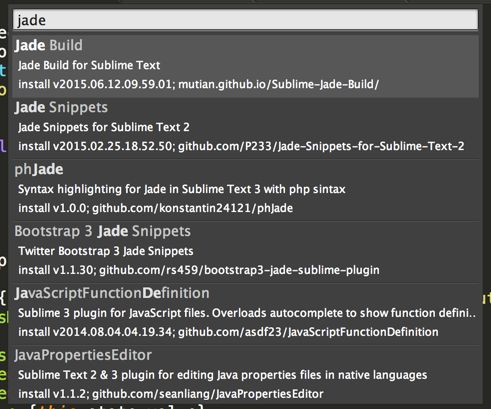Select the JavaScriptFunctionDefinition package title
Viewport: 491px width, 409px height.
coord(112,293)
